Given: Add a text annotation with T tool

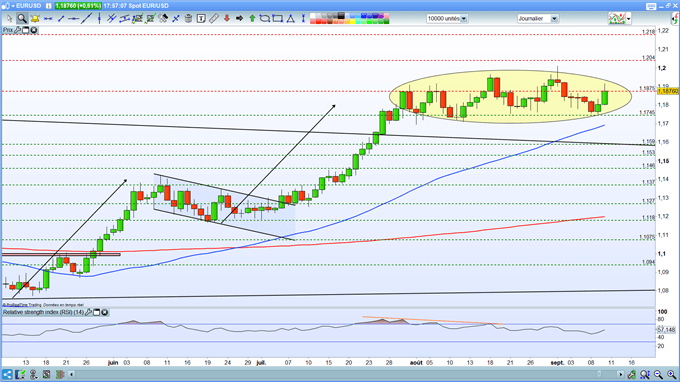Looking at the screenshot, I should coord(201,19).
